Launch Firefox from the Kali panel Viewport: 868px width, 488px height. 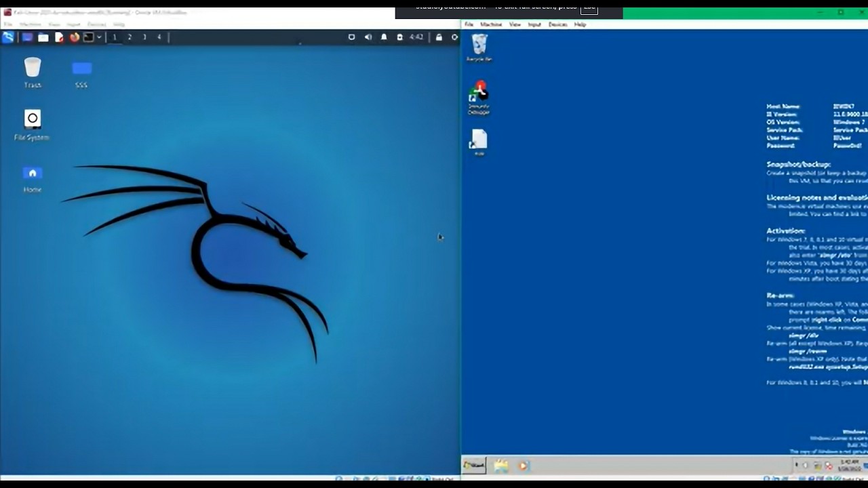pos(75,37)
